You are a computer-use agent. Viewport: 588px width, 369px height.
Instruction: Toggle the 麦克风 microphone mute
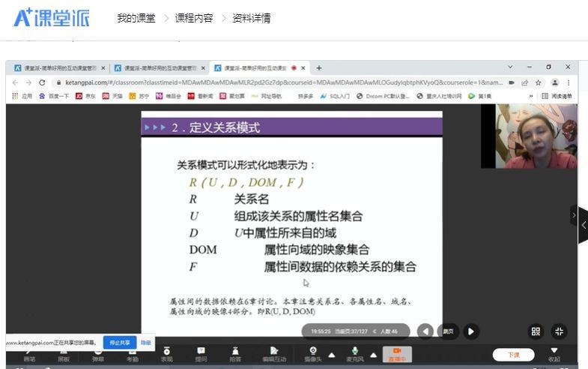coord(355,354)
